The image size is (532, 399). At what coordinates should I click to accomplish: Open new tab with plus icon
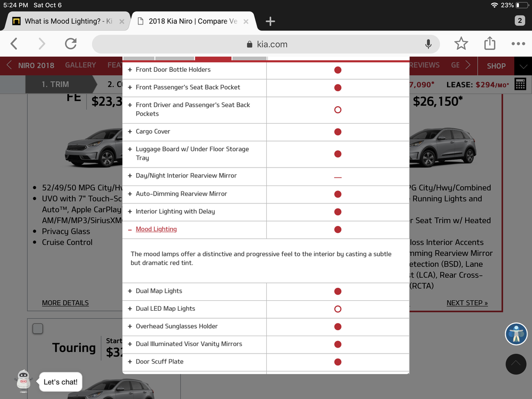tap(270, 21)
